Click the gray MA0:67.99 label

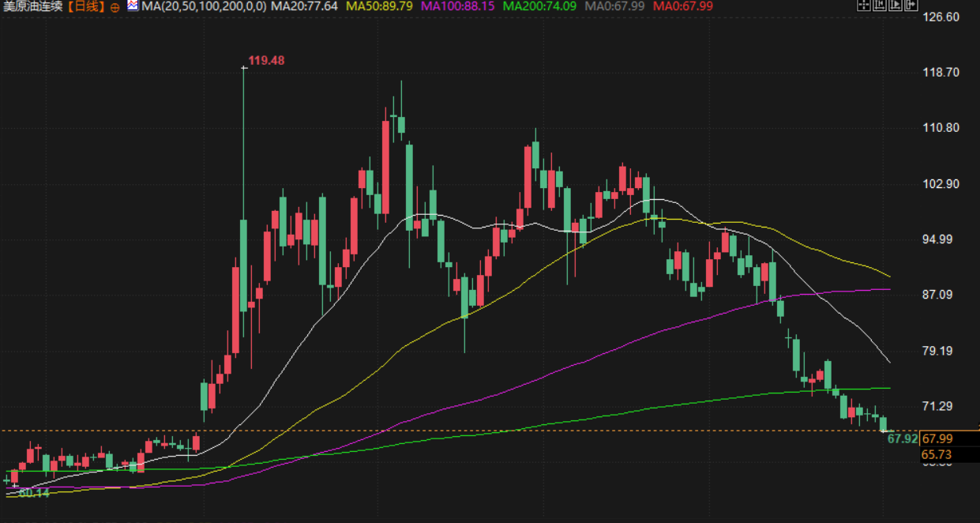coord(614,6)
